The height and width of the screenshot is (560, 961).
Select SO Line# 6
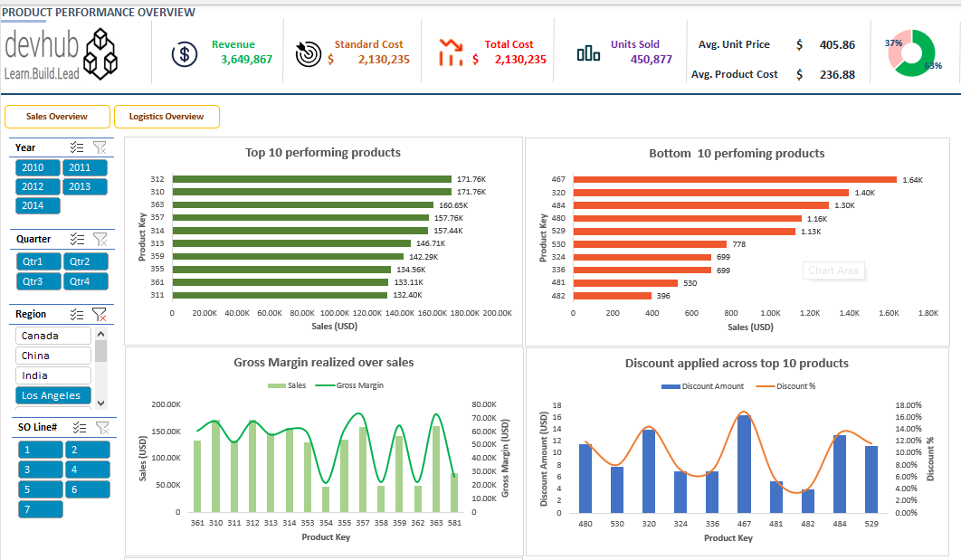[88, 489]
